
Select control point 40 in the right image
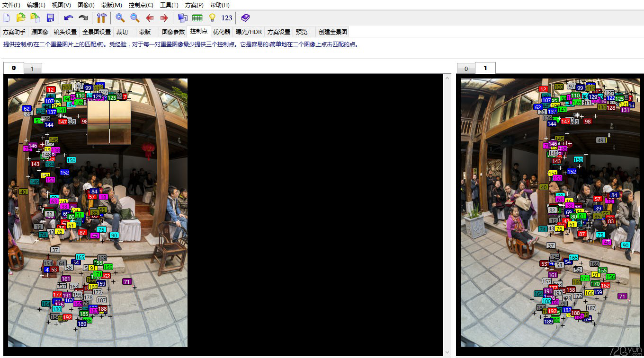tap(544, 187)
